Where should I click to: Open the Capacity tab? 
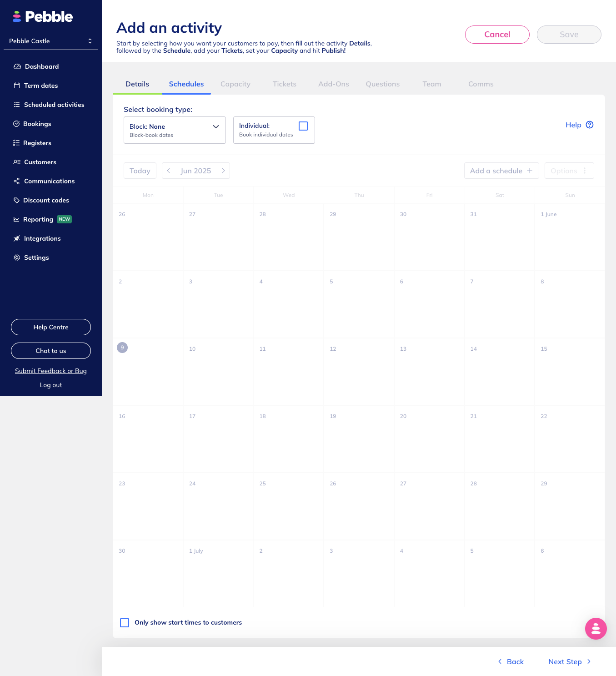235,84
